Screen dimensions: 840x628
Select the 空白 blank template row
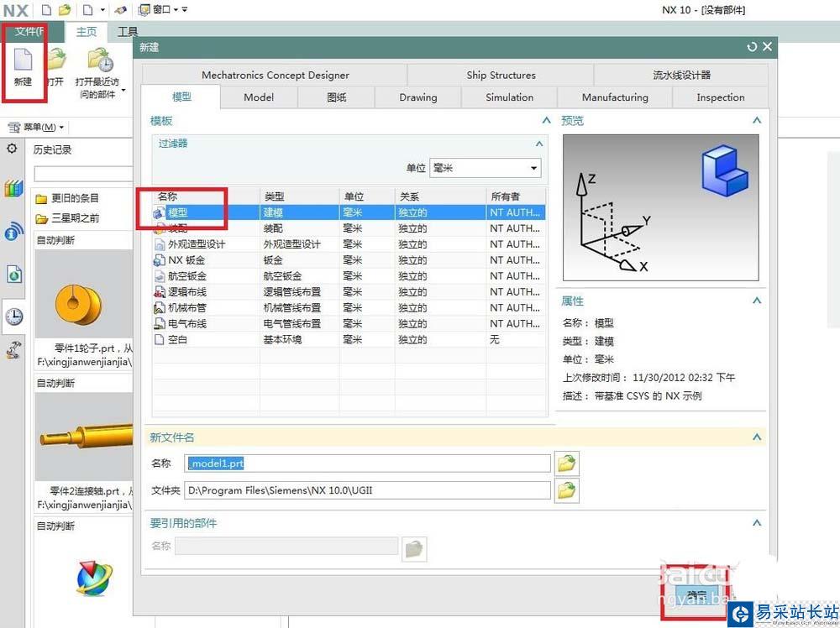[349, 339]
